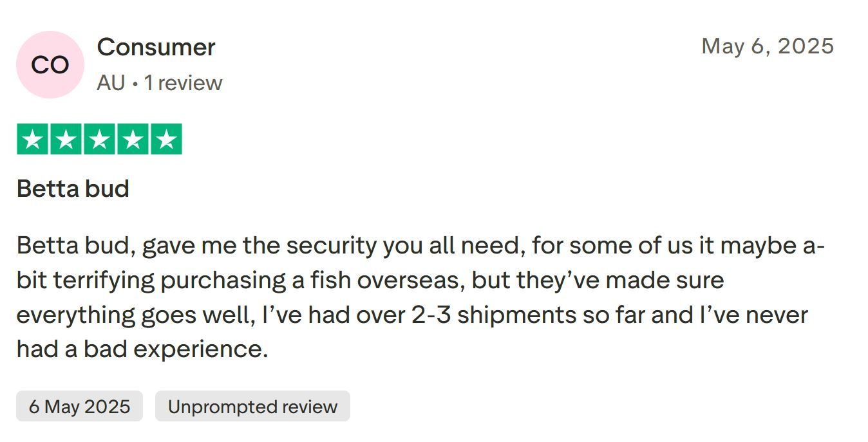Image resolution: width=868 pixels, height=442 pixels.
Task: Click the separator dot between AU and review
Action: click(135, 84)
